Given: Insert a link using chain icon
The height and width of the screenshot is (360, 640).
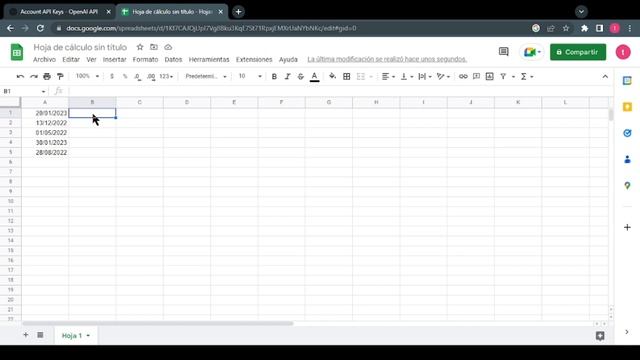Looking at the screenshot, I should click(x=463, y=76).
